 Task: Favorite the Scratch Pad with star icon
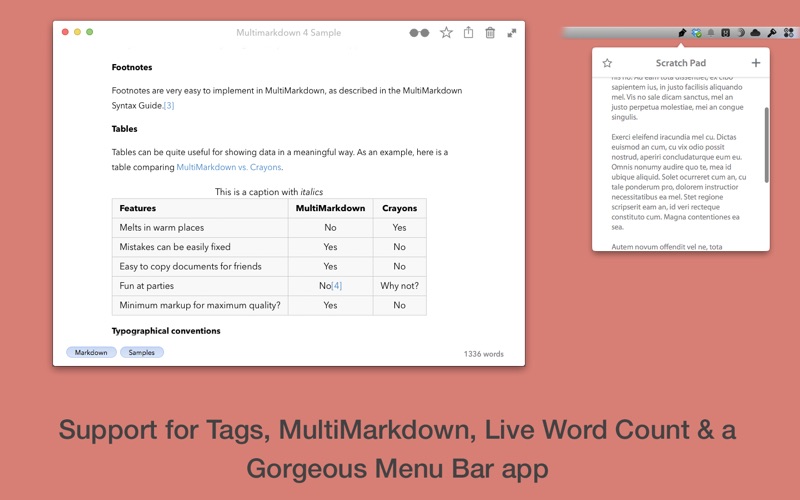click(607, 63)
